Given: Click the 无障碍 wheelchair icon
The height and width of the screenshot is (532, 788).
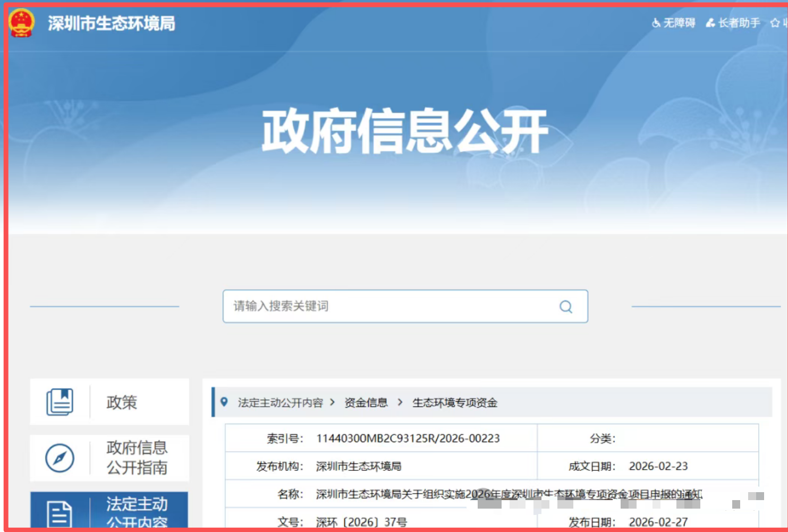Looking at the screenshot, I should click(656, 23).
